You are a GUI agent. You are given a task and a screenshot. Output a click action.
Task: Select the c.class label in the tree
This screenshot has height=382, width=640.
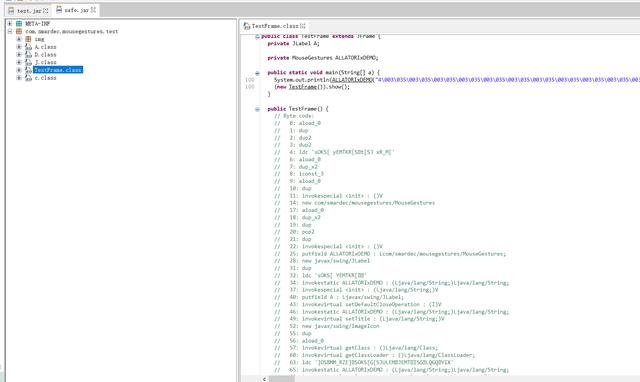45,78
